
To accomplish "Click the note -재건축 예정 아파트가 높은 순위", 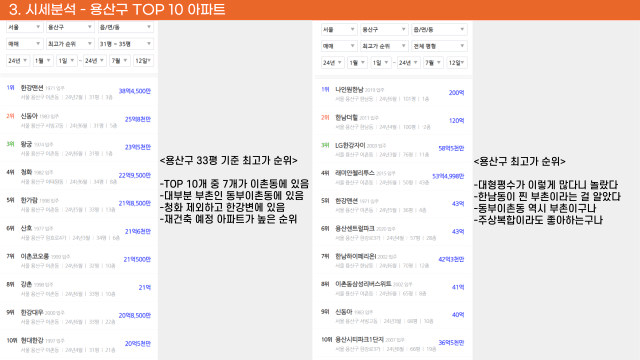I will coord(228,219).
